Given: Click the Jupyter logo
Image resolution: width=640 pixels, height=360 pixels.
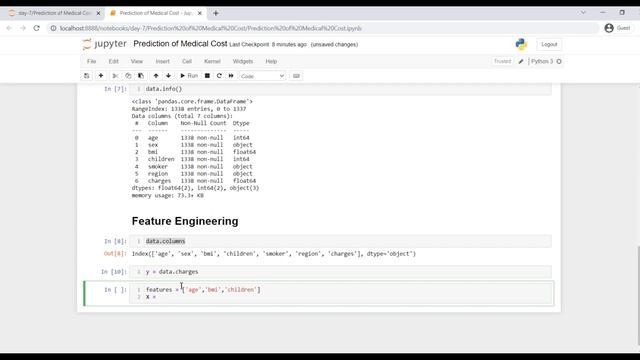Looking at the screenshot, I should pyautogui.click(x=104, y=44).
